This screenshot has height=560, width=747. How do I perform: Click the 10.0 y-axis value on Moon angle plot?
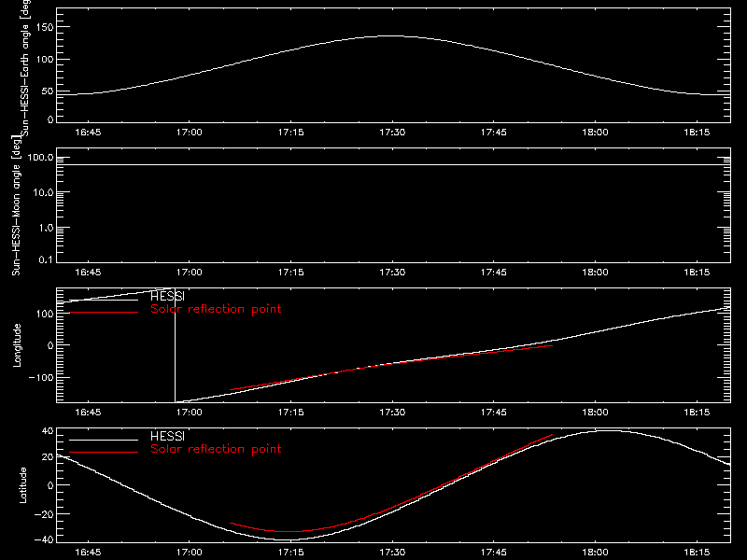click(43, 193)
